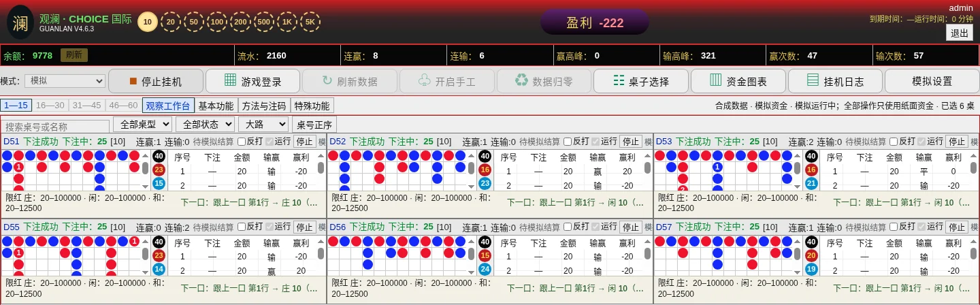
Task: Select the 20 chip
Action: click(x=170, y=22)
